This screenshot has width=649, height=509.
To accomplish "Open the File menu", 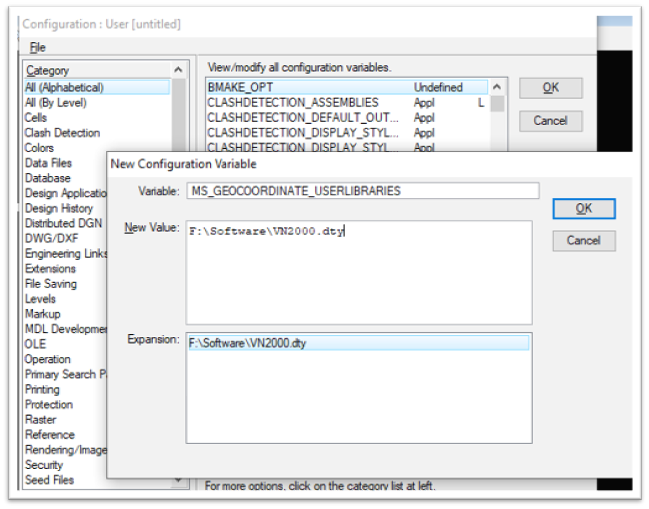I will coord(37,47).
